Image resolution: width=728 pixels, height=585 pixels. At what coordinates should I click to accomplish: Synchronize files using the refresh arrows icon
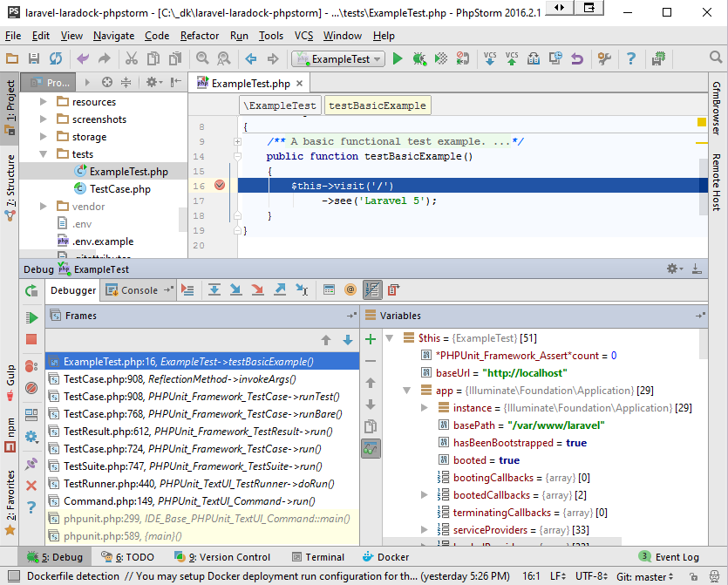pos(56,58)
